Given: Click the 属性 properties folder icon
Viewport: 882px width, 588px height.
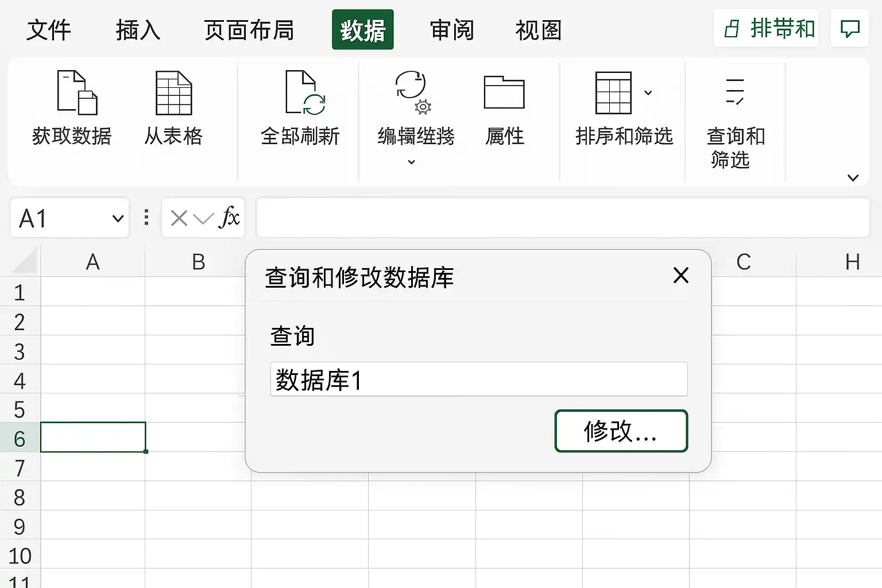Looking at the screenshot, I should [504, 92].
